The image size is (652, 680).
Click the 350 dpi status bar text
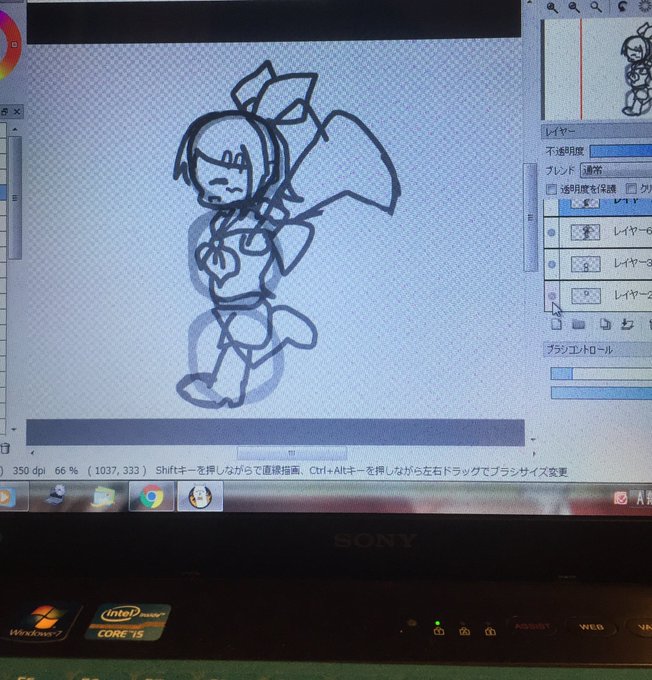pos(29,471)
